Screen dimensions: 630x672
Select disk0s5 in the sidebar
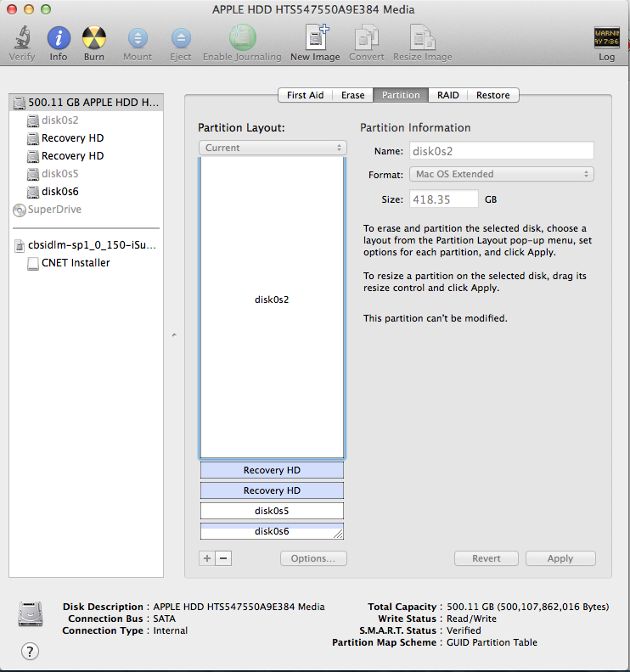click(86, 174)
